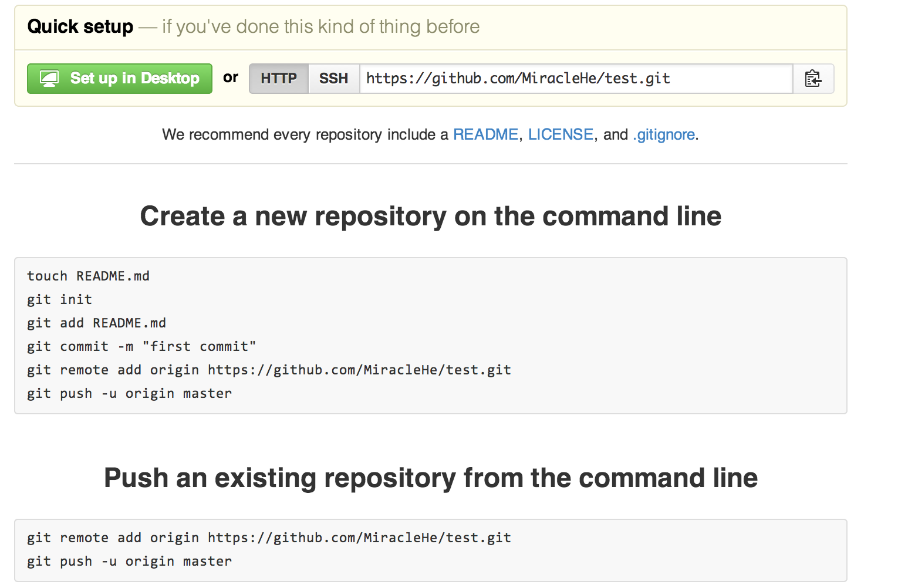This screenshot has width=898, height=588.
Task: Switch the clone protocol to SSH
Action: pos(333,79)
